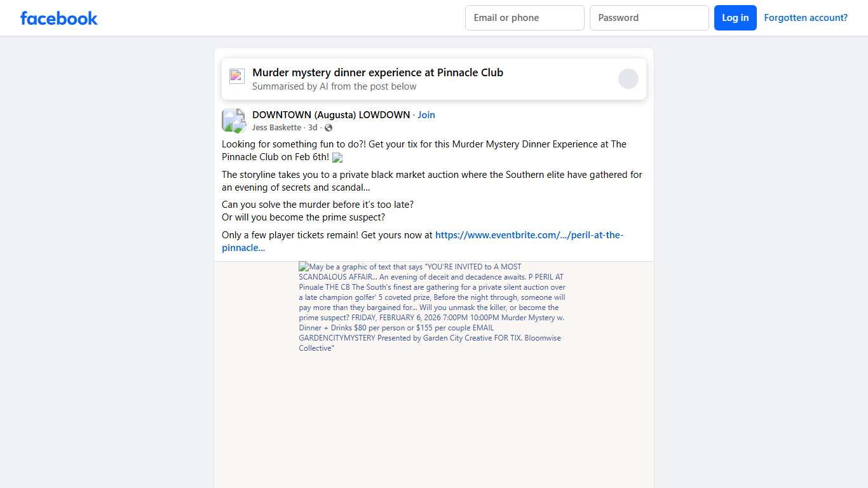
Task: Tap the grey circular button on summary card
Action: tap(628, 79)
